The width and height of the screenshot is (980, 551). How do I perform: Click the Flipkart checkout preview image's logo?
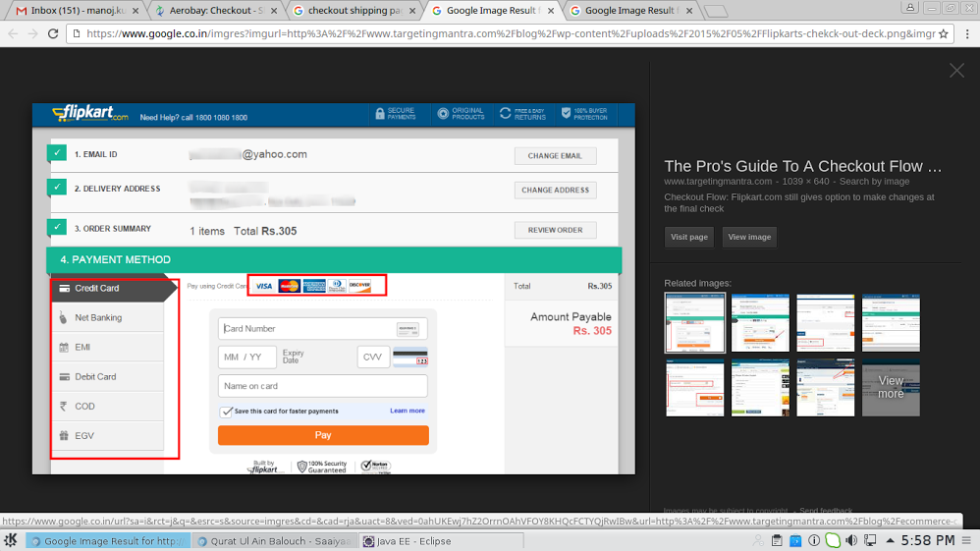pos(90,113)
